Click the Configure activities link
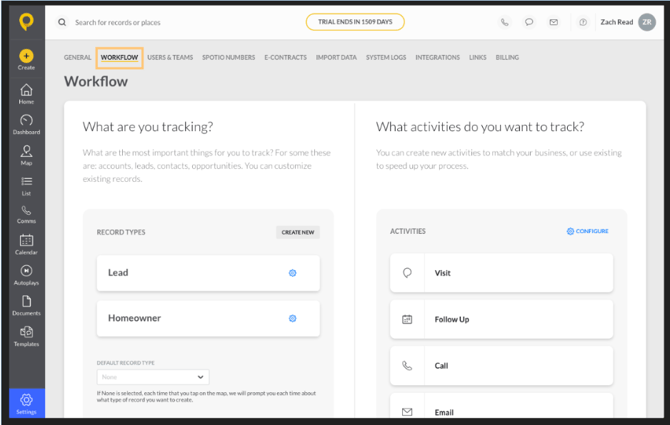The width and height of the screenshot is (670, 425). [588, 231]
